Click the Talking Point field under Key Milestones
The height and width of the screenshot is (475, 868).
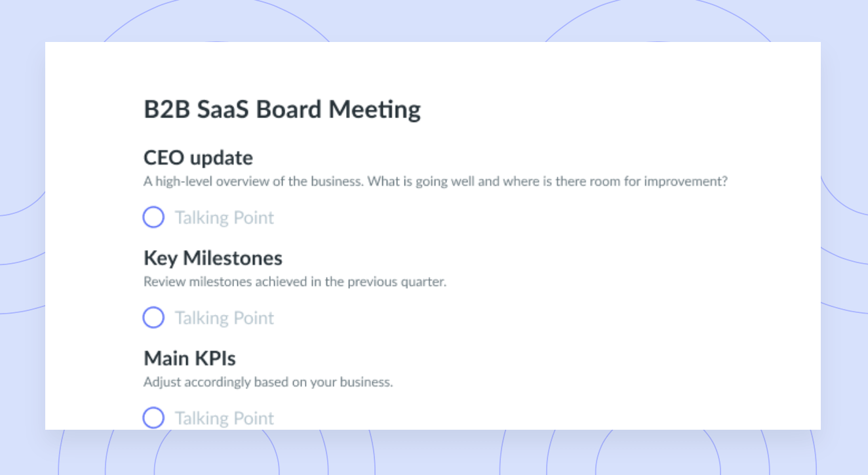tap(224, 318)
